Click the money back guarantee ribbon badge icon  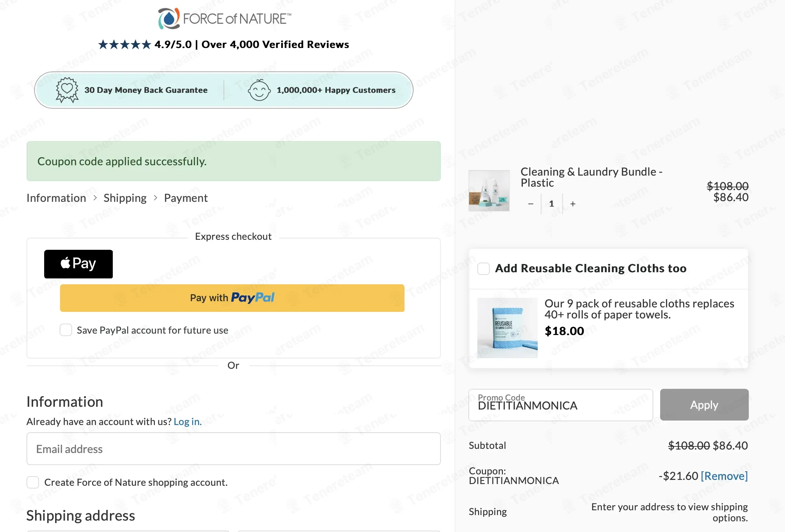(x=67, y=90)
